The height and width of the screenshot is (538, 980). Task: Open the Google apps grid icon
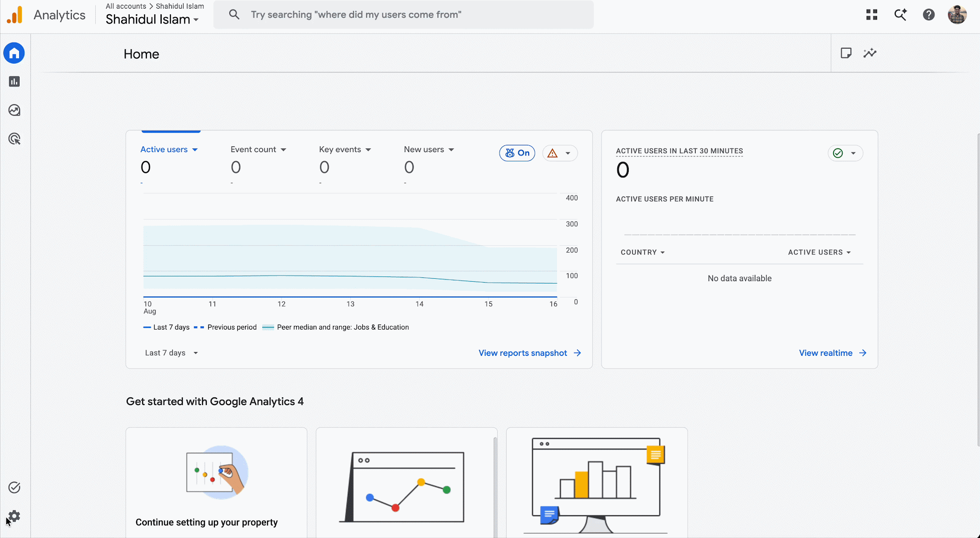(872, 15)
